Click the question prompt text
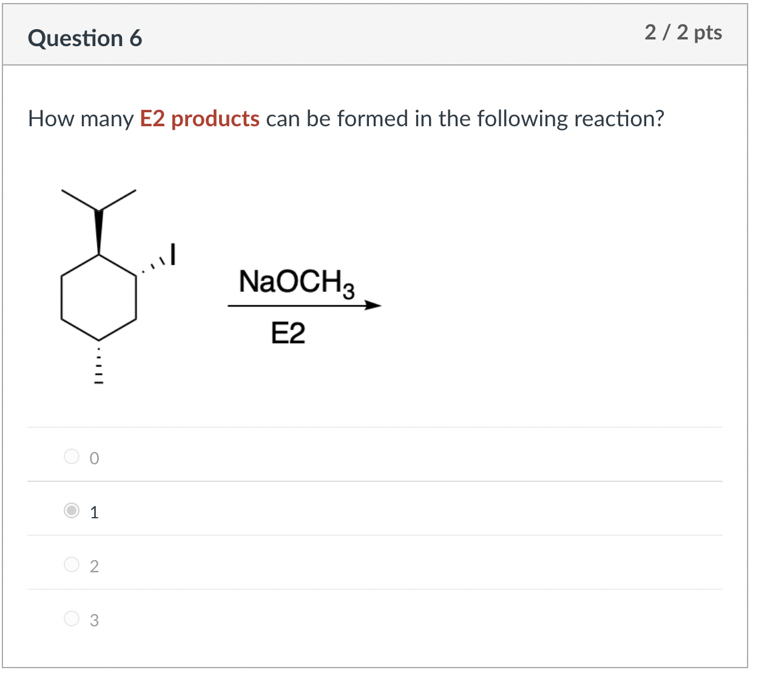Viewport: 784px width, 687px height. (346, 118)
